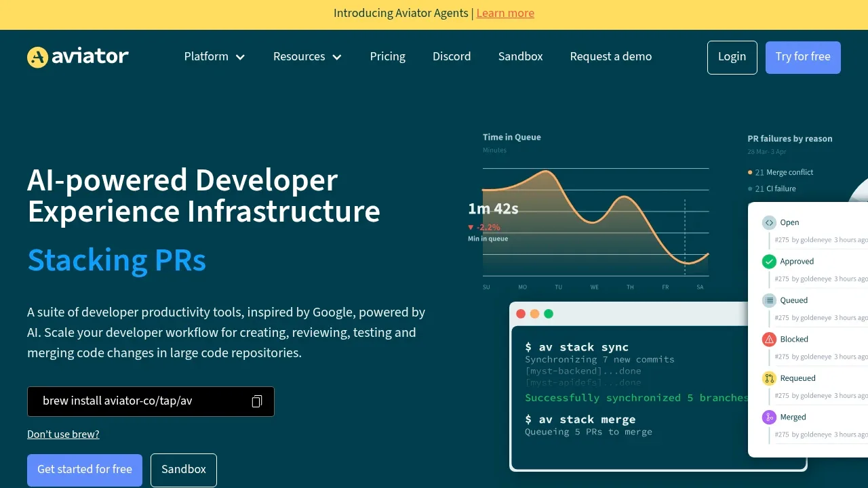Click the brew install command field
The height and width of the screenshot is (488, 868).
(x=151, y=401)
